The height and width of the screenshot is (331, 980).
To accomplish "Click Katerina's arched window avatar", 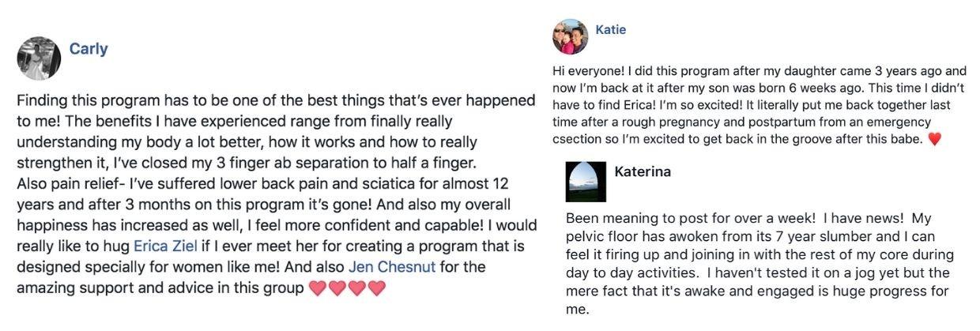I will pyautogui.click(x=586, y=182).
